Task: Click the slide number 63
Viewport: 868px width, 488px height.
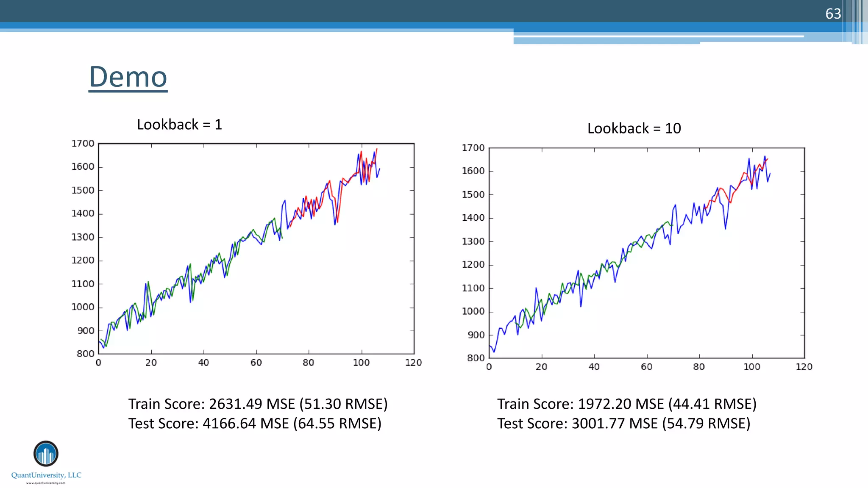Action: [833, 14]
